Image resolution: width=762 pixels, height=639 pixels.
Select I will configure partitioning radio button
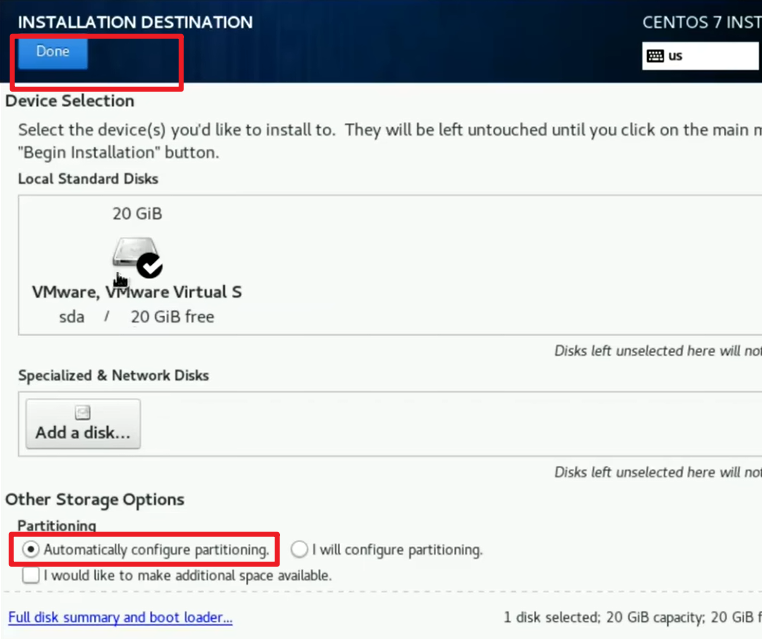point(299,549)
